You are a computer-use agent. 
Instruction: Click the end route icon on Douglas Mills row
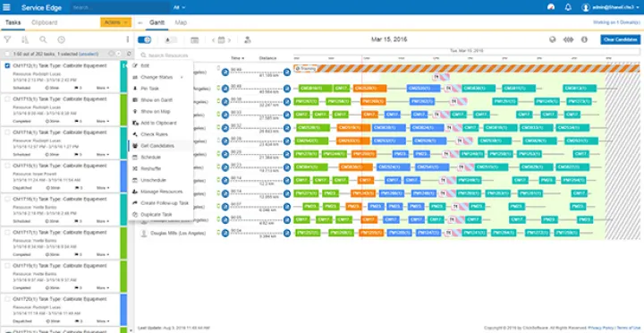tap(287, 234)
